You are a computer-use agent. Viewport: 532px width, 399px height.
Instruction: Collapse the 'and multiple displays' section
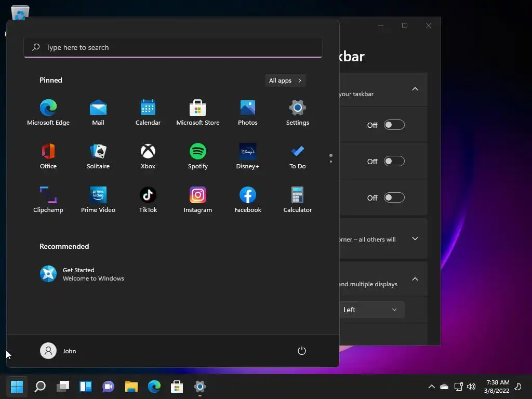[x=415, y=279]
